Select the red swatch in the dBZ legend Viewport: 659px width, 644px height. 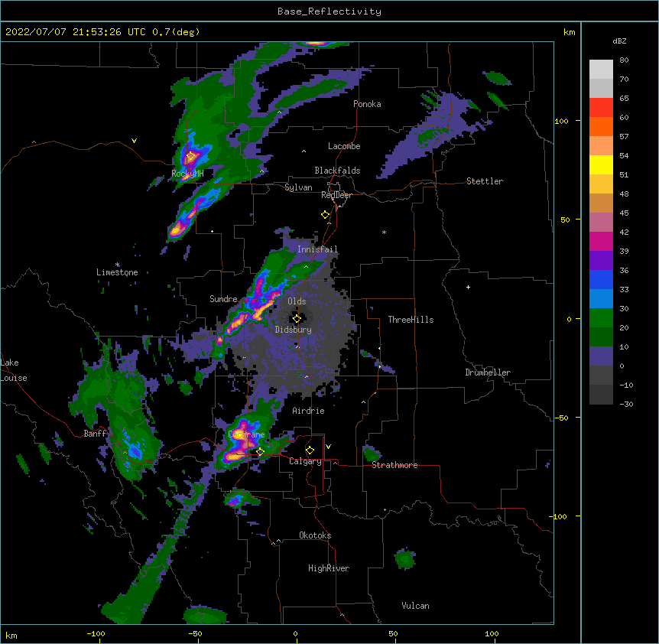[x=601, y=108]
